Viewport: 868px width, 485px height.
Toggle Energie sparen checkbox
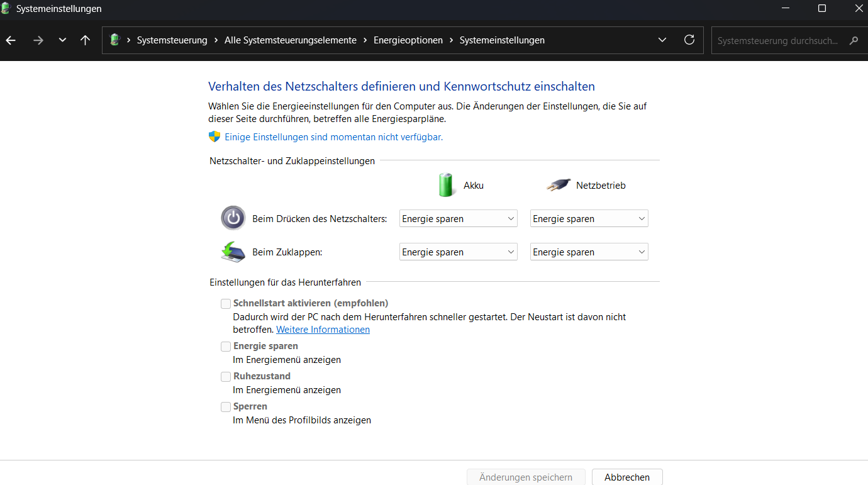click(x=226, y=347)
